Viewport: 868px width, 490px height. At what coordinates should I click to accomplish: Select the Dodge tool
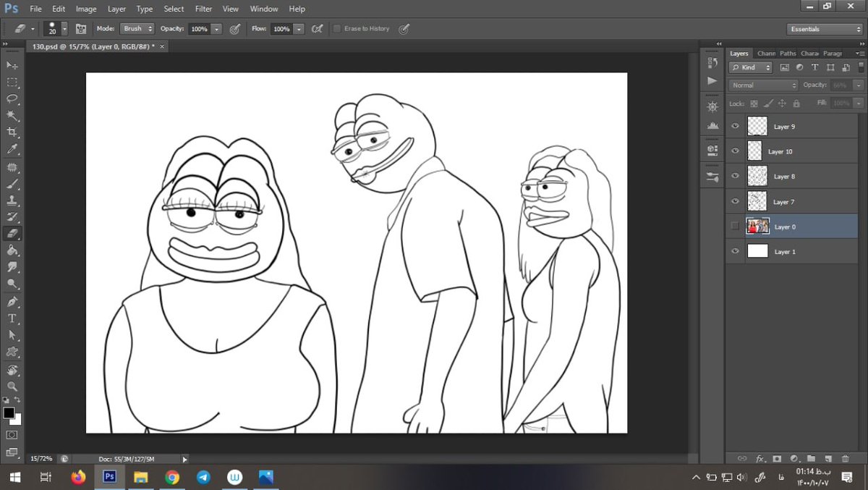point(12,284)
